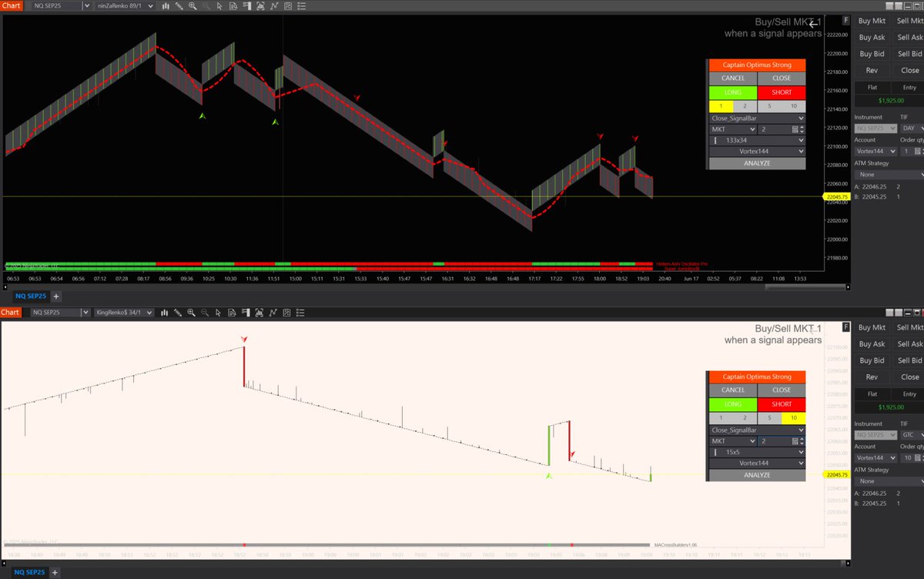Image resolution: width=924 pixels, height=579 pixels.
Task: Open the indicators icon in top chart toolbar
Action: (273, 5)
